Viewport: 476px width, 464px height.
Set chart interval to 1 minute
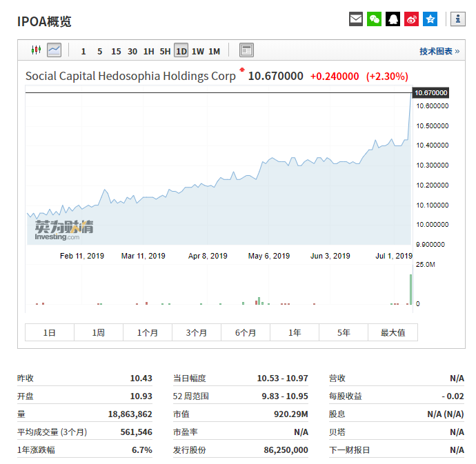coord(83,51)
